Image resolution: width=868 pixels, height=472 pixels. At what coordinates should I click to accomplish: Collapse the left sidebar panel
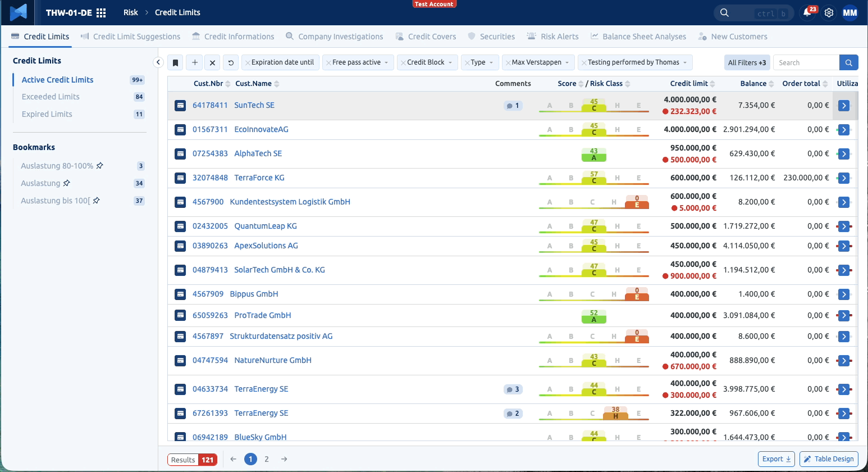(x=158, y=62)
